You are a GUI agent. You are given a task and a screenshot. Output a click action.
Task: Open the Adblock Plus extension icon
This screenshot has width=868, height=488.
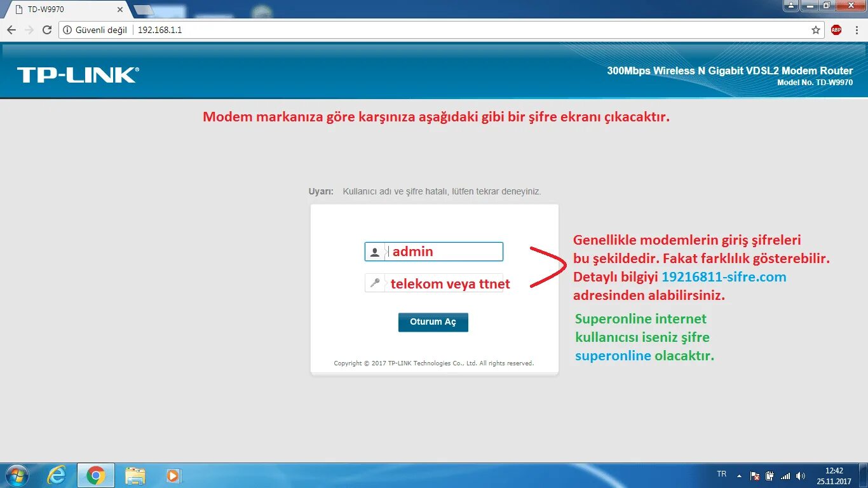[x=836, y=30]
